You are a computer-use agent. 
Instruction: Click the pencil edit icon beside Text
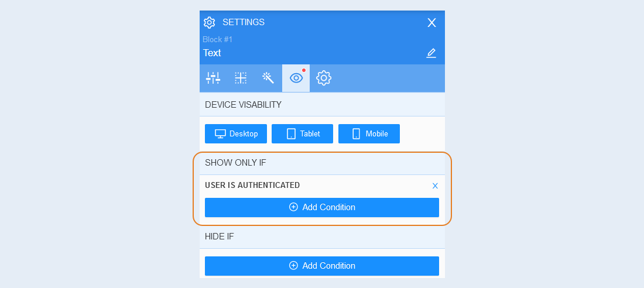click(431, 53)
